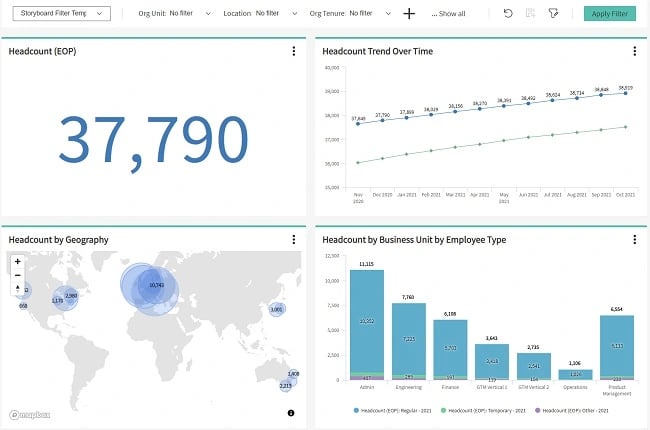Select the map bubble labeled 2,980
This screenshot has height=430, width=650.
(x=71, y=296)
